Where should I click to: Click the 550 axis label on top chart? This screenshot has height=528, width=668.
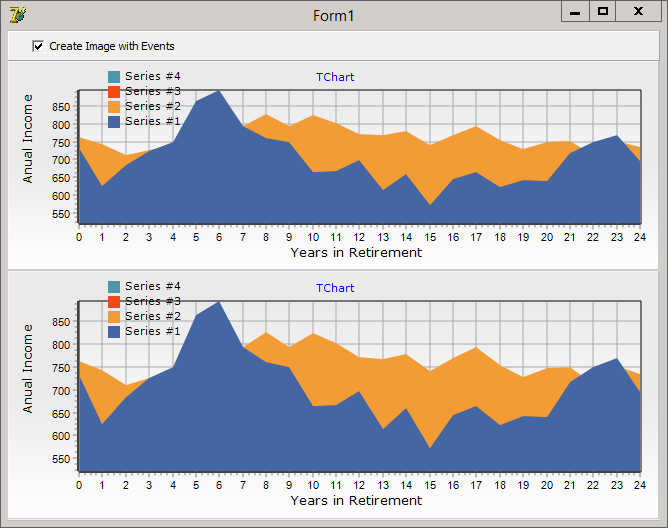click(61, 214)
